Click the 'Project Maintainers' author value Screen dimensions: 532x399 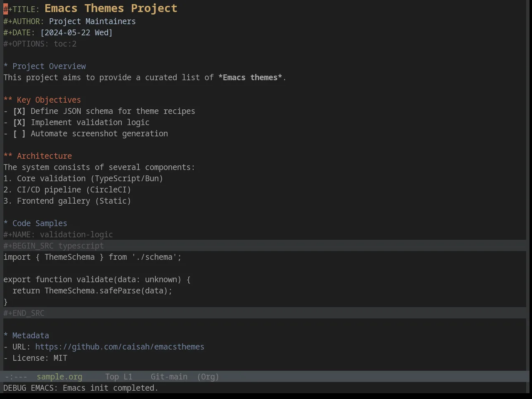[92, 22]
